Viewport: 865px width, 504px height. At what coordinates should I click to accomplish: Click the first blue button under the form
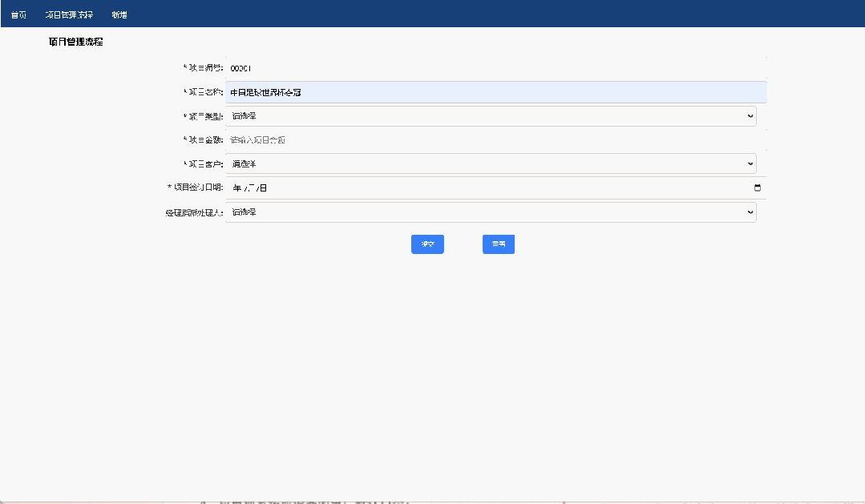pyautogui.click(x=427, y=244)
